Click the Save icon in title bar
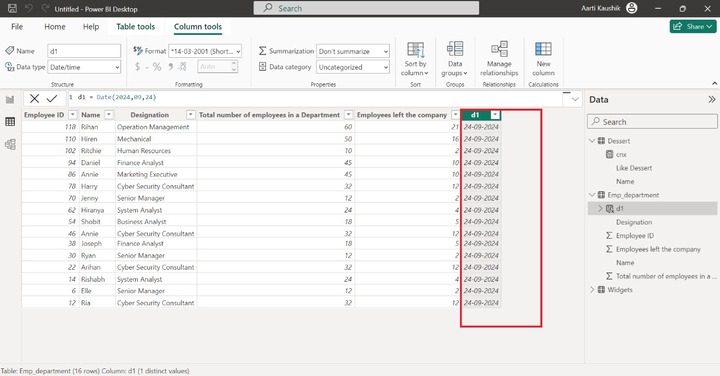Viewport: 720px width, 376px height. [12, 8]
